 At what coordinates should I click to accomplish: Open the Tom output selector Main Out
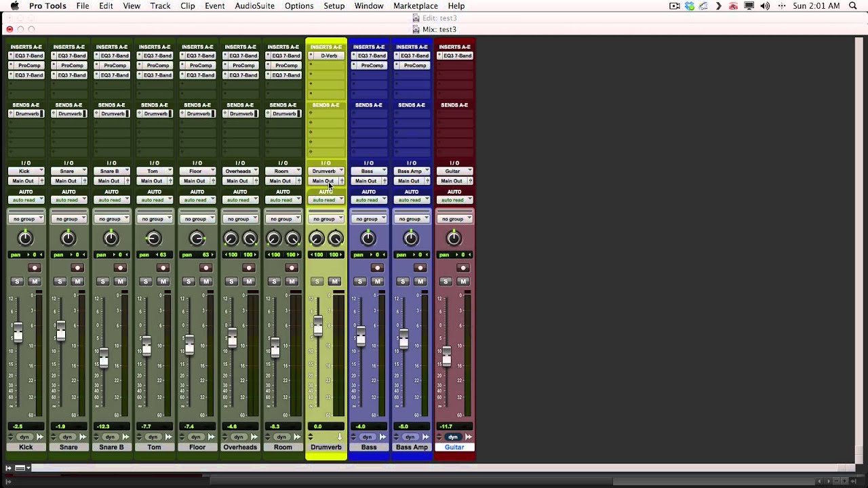(151, 181)
